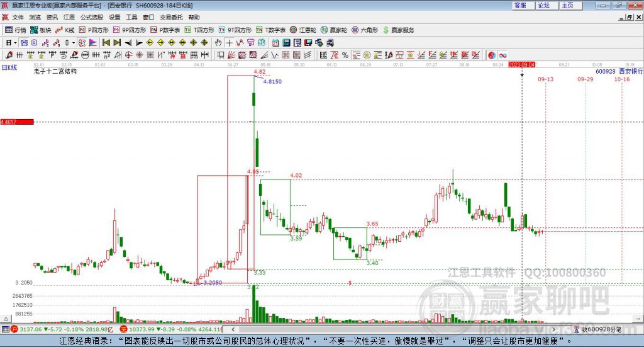Launch the 赢家轮 wheel tool
Viewport: 644px width, 347px height.
tap(334, 30)
